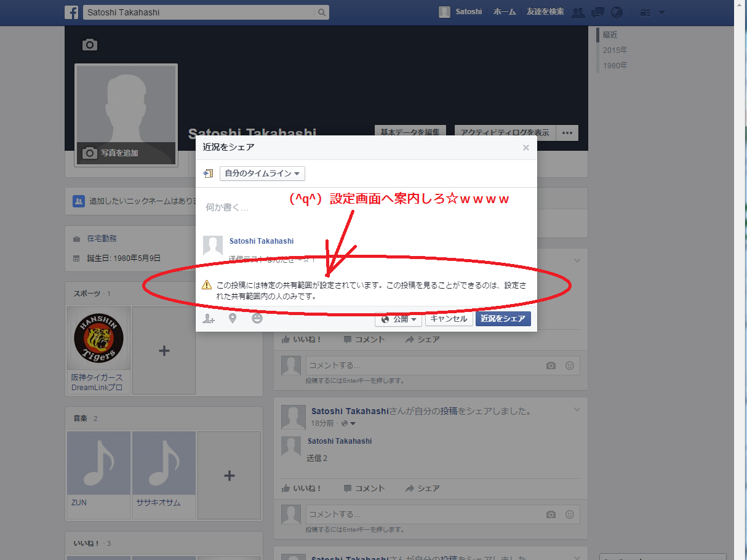
Task: Open the friend requests icon
Action: pyautogui.click(x=578, y=12)
